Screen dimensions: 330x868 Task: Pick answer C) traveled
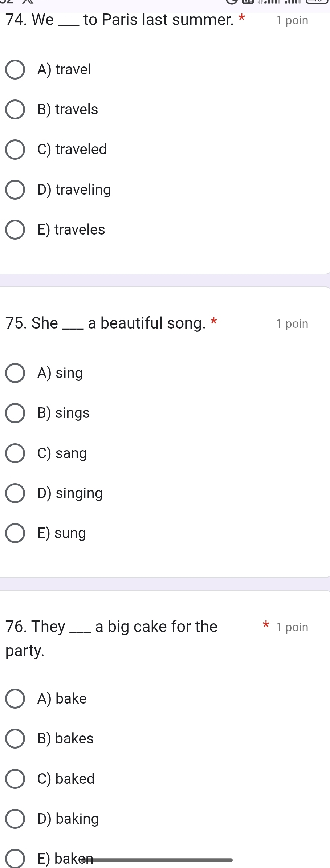pyautogui.click(x=15, y=150)
